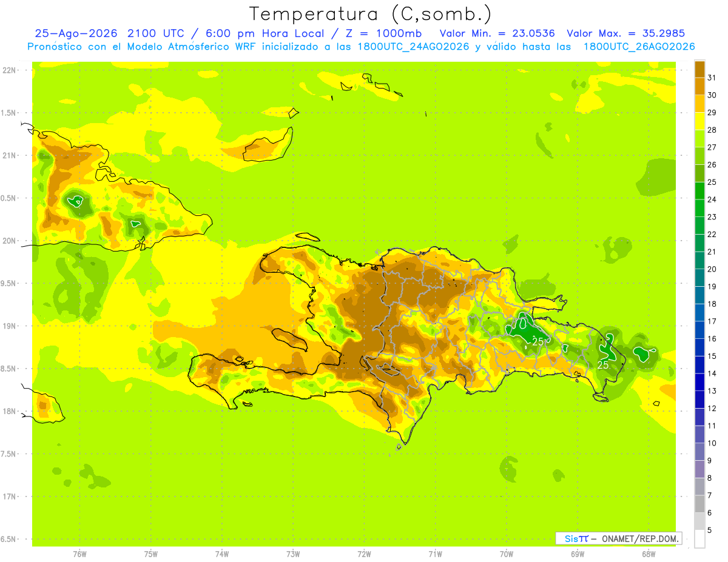This screenshot has width=728, height=562.
Task: Click the 9.5N latitude axis label
Action: click(x=9, y=283)
